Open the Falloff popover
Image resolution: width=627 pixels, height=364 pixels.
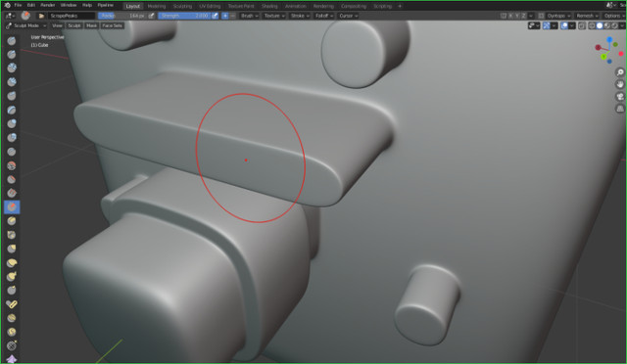(324, 16)
